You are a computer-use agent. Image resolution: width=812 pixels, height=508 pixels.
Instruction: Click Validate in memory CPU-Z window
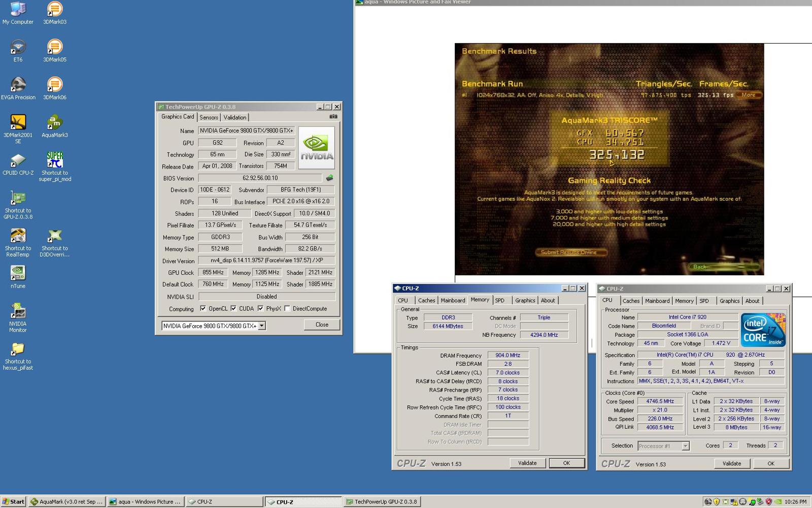[527, 463]
